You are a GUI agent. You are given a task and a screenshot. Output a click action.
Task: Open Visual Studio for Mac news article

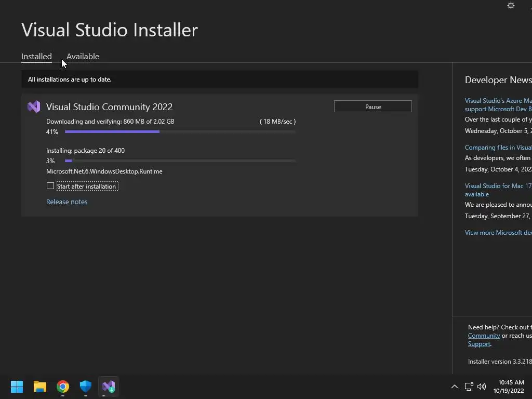[x=498, y=190]
